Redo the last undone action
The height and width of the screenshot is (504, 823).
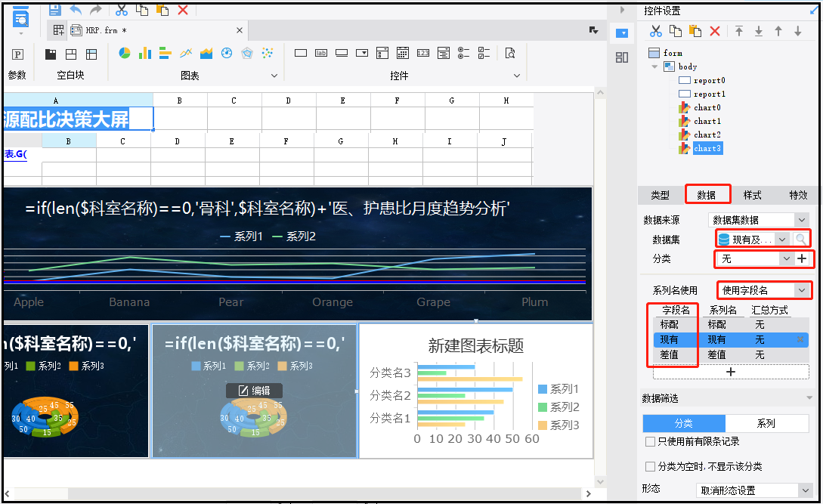tap(96, 10)
